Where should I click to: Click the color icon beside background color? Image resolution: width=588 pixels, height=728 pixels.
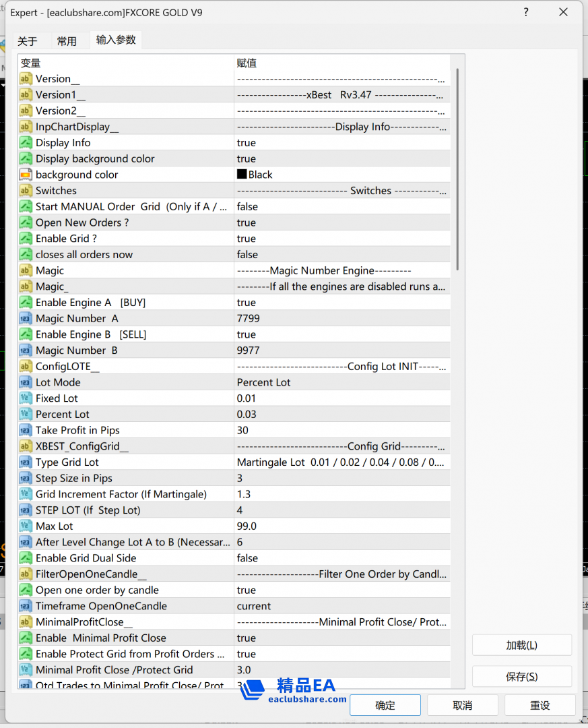(x=26, y=175)
